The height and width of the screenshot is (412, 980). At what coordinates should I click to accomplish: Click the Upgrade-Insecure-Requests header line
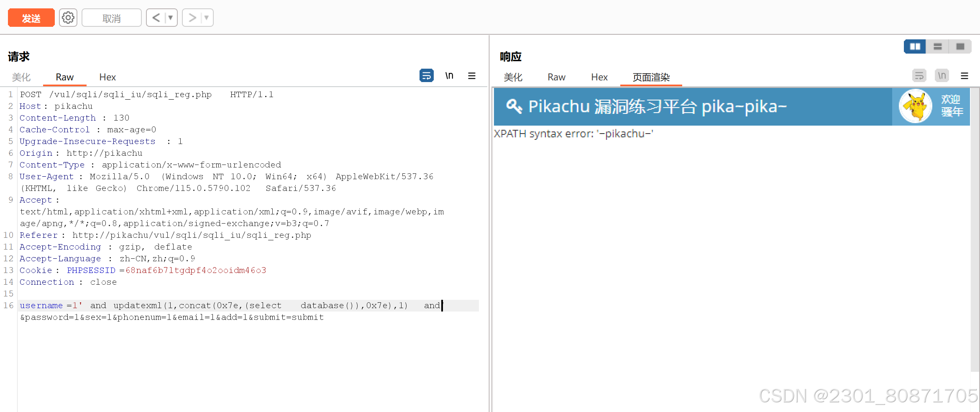pyautogui.click(x=101, y=142)
